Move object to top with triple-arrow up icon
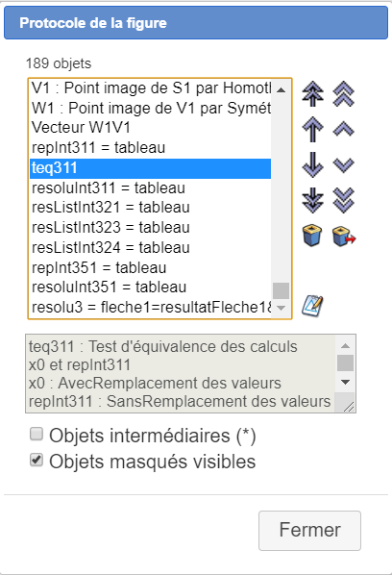This screenshot has width=392, height=575. coord(312,93)
